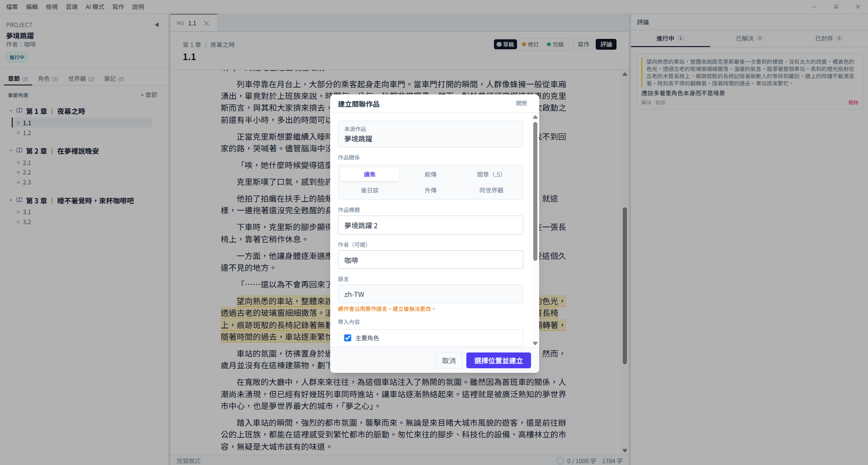The height and width of the screenshot is (465, 868).
Task: Switch to the 世界觀 sidebar tab
Action: tap(81, 79)
